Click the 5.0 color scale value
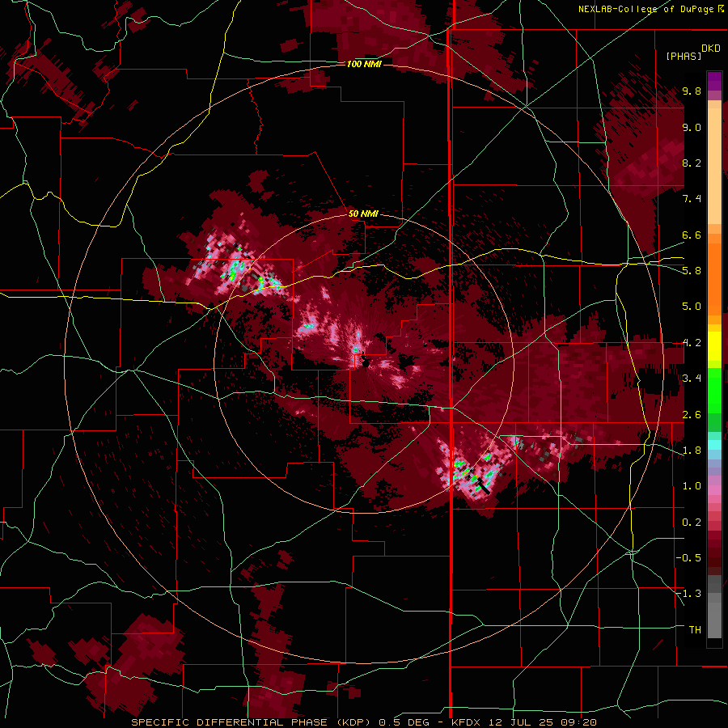Image resolution: width=728 pixels, height=728 pixels. click(x=692, y=307)
